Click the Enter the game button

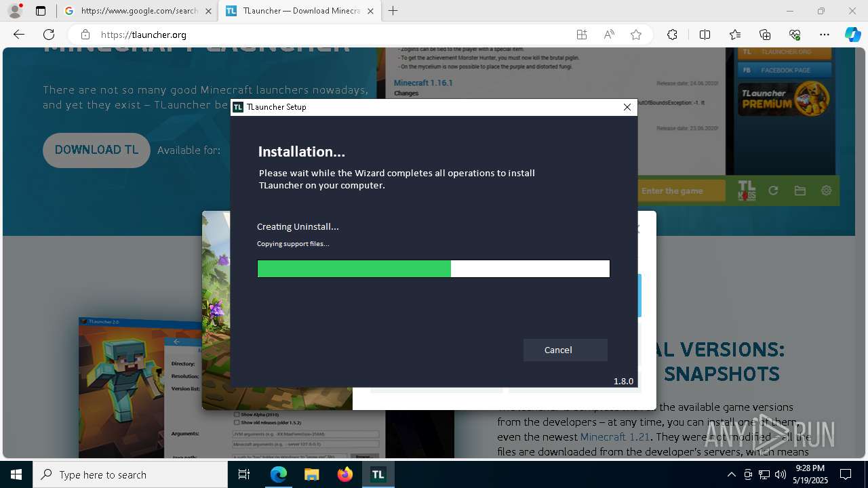tap(681, 191)
